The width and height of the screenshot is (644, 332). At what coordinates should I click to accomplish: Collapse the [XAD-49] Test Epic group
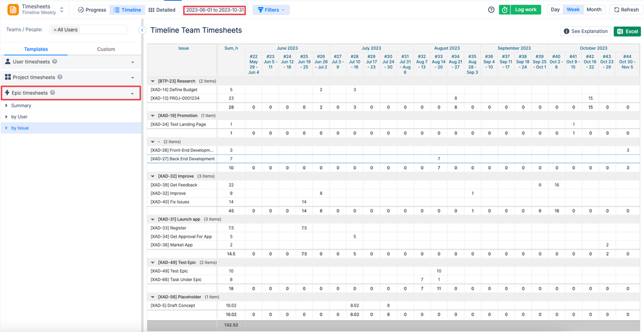pos(153,262)
